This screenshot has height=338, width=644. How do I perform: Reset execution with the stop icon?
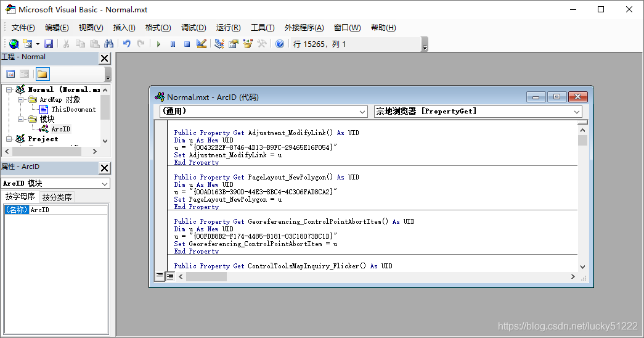(x=187, y=44)
